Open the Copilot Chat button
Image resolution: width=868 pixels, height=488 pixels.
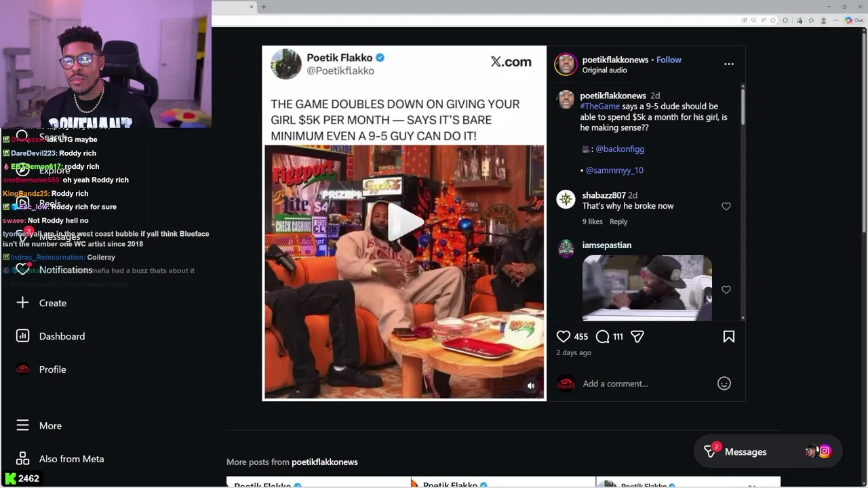pos(854,20)
